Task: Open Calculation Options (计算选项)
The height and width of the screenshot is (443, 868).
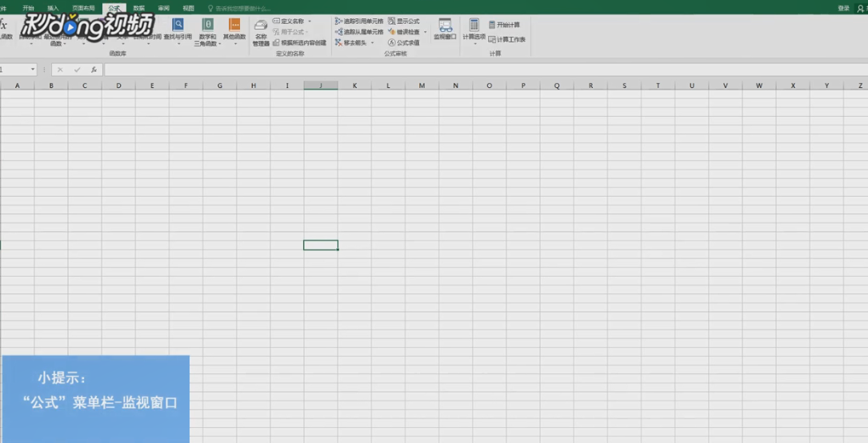Action: (x=474, y=31)
